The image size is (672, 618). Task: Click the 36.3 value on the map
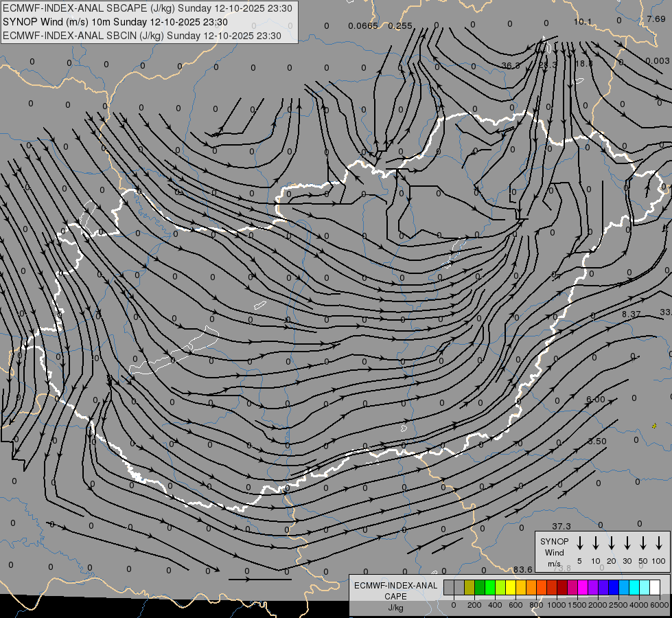[511, 65]
